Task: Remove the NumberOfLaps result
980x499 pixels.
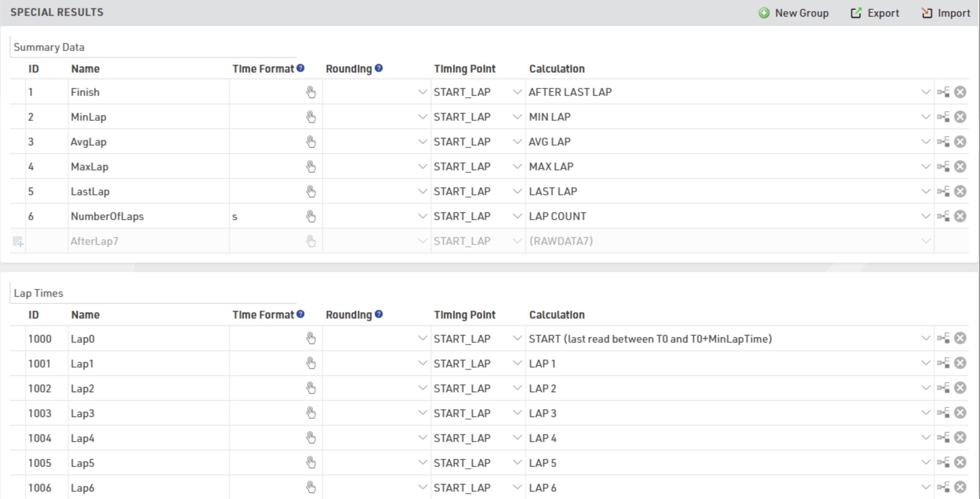Action: click(960, 217)
